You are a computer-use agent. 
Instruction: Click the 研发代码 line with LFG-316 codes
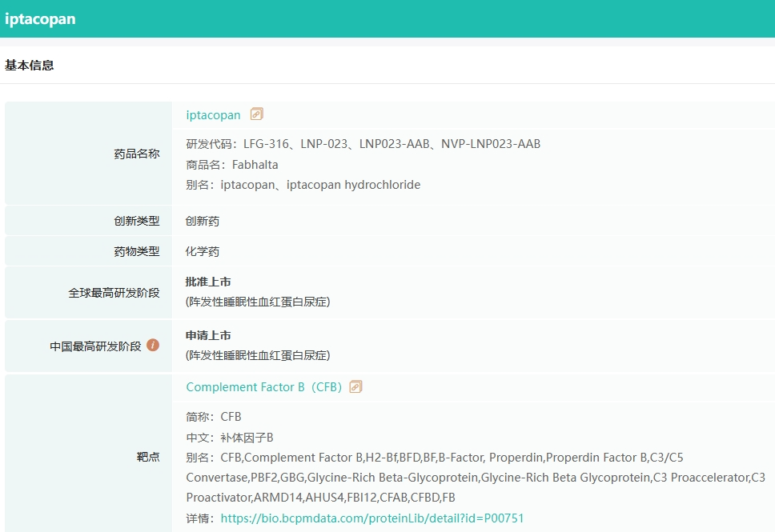(363, 144)
